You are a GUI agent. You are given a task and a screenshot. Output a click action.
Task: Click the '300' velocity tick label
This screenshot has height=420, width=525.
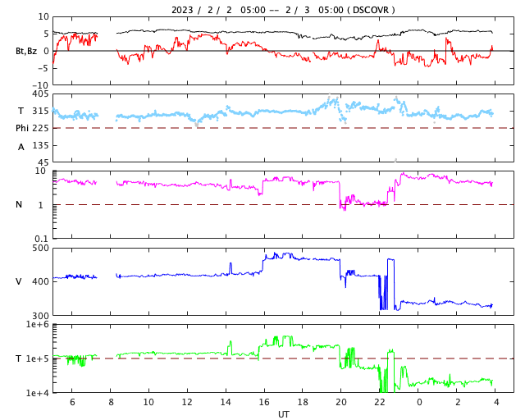tap(40, 316)
